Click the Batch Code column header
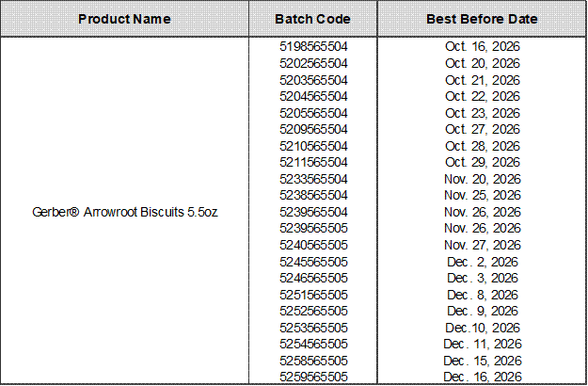Screen dimensions: 588x386 click(313, 19)
